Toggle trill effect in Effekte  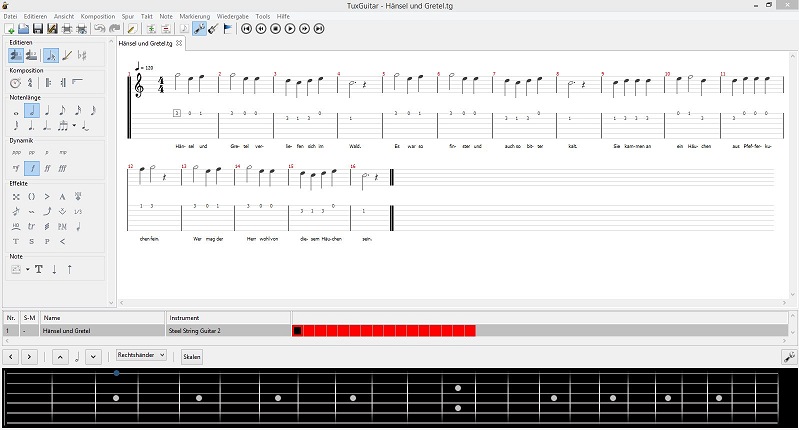[x=31, y=226]
